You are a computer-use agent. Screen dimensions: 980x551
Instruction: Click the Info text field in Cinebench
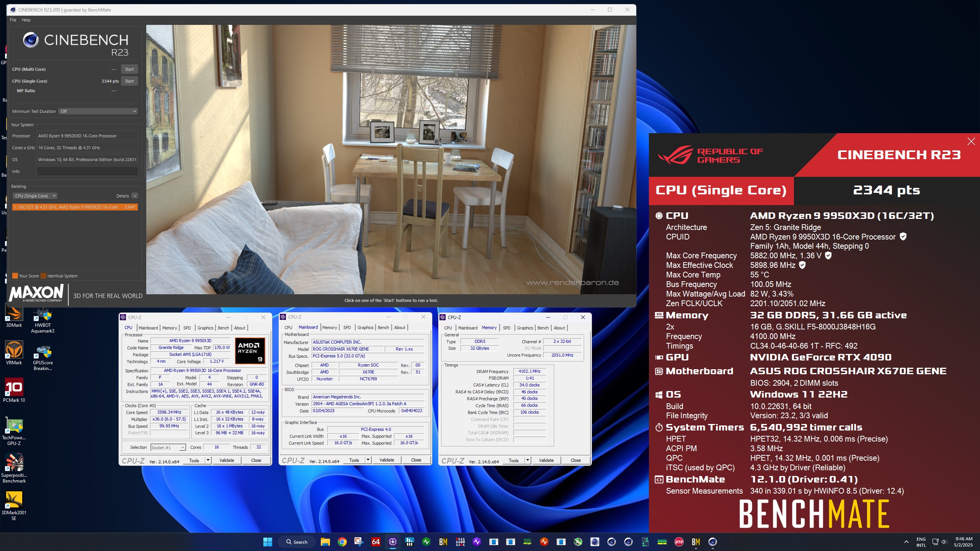tap(87, 171)
